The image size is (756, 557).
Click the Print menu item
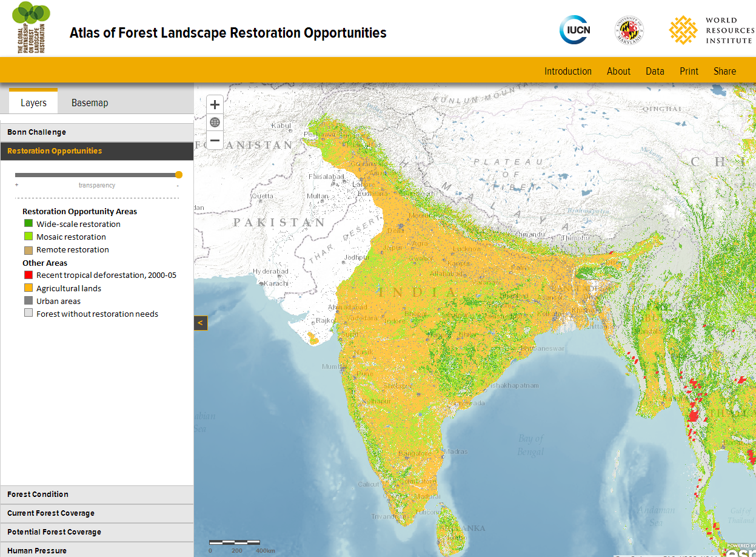[x=689, y=71]
